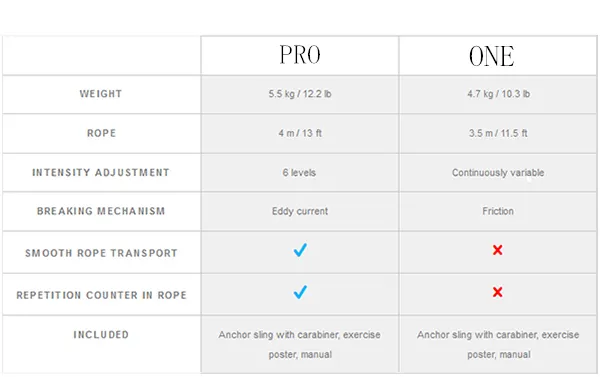Select the PRO column header
Image resolution: width=600 pixels, height=377 pixels.
pyautogui.click(x=300, y=55)
